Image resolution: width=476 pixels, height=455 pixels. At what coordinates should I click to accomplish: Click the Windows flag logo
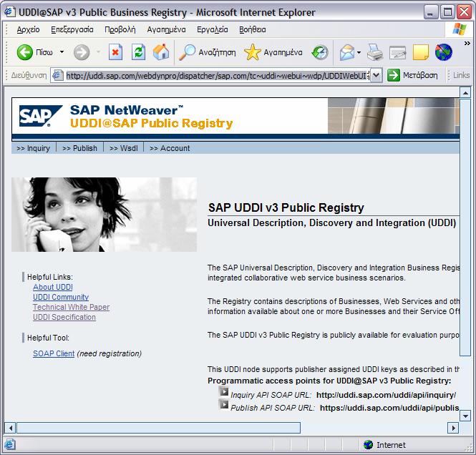(459, 29)
